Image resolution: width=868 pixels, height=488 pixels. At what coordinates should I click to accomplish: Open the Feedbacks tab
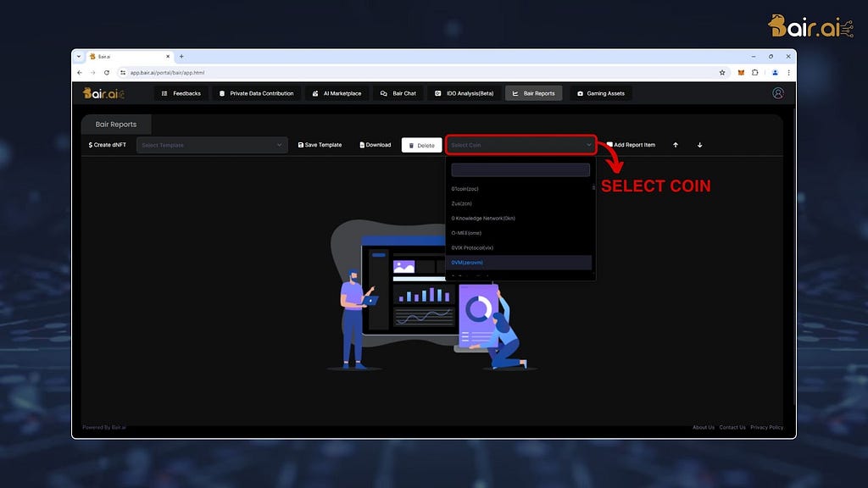pos(181,93)
